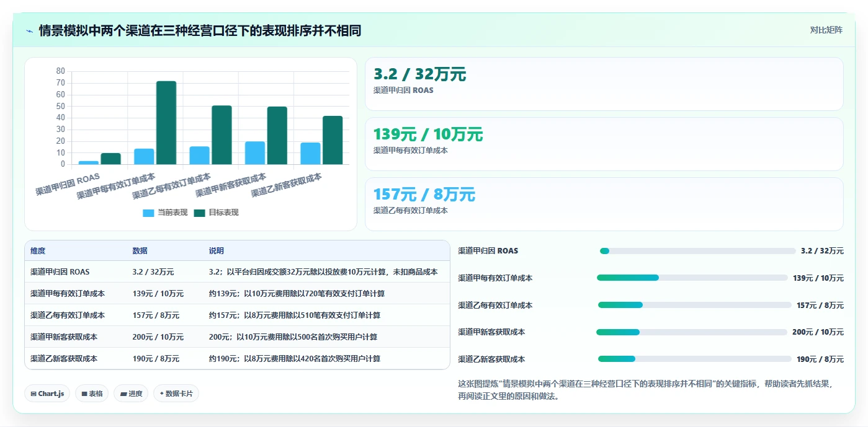This screenshot has height=427, width=868.
Task: Click the explanation mentioning 500名首次购买用户
Action: (x=293, y=337)
